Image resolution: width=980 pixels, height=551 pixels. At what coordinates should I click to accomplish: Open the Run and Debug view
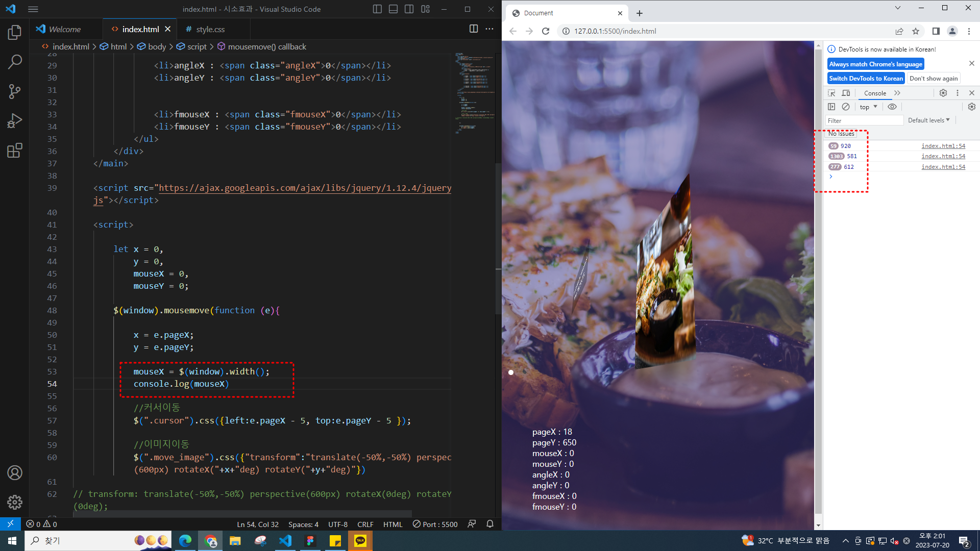(15, 121)
